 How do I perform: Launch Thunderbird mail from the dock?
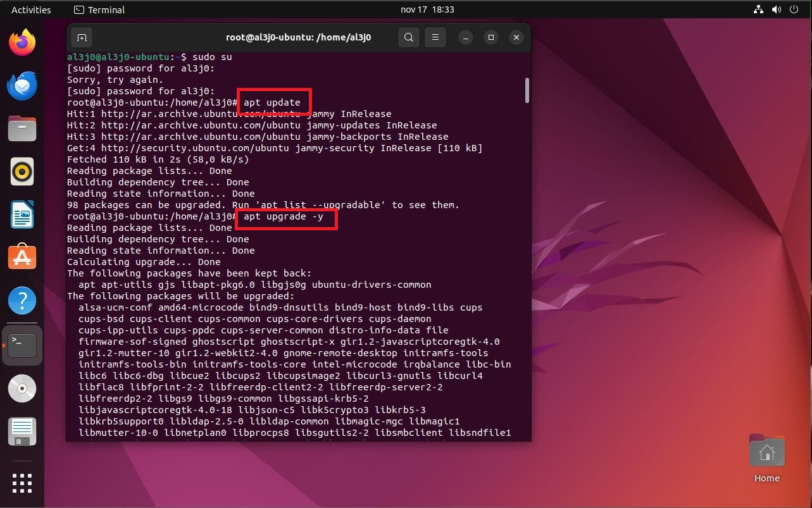[x=22, y=86]
